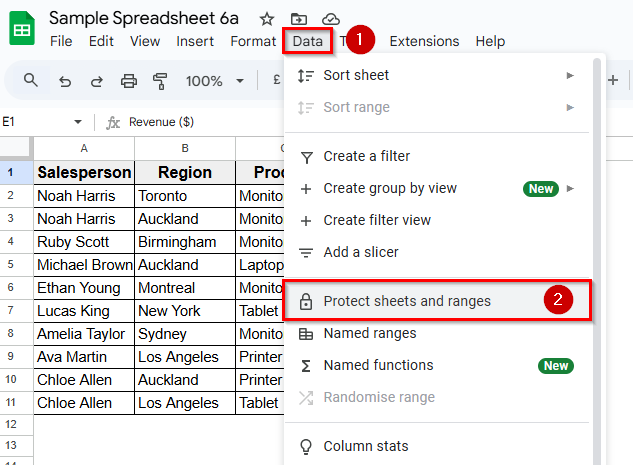Choose Create a filter option
This screenshot has height=465, width=633.
coord(366,156)
